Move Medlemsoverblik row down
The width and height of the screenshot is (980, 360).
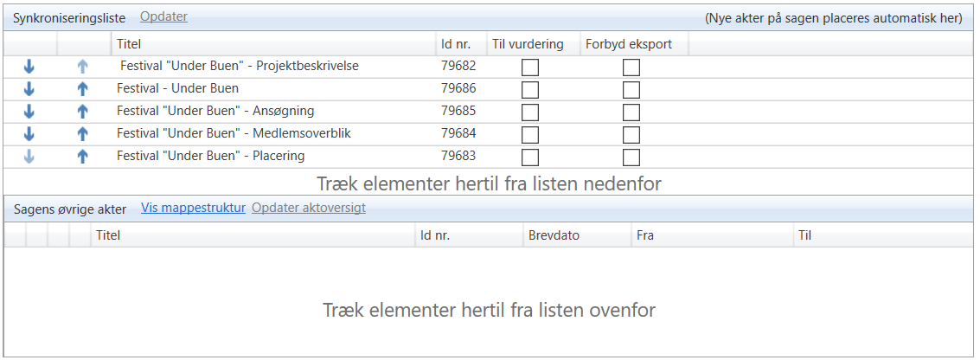click(29, 133)
